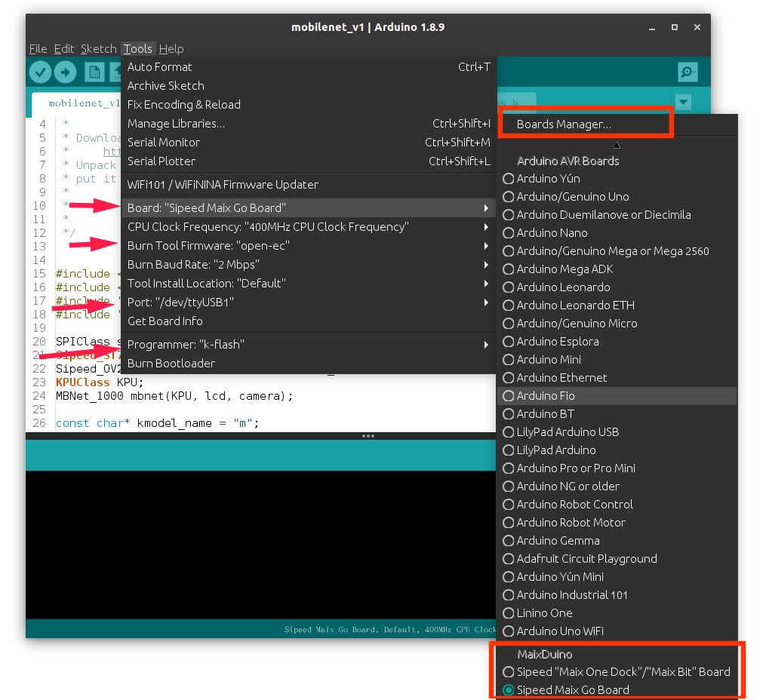Open Serial Monitor menu item
769x700 pixels.
pos(309,143)
